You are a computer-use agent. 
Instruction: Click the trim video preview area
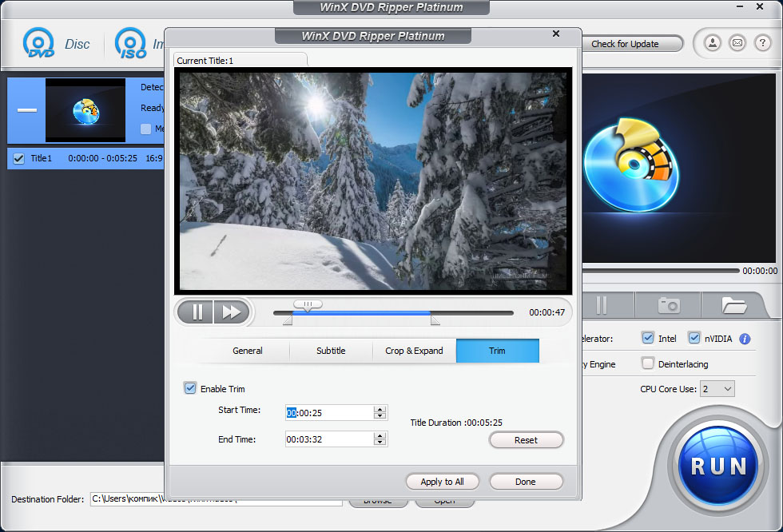click(x=373, y=181)
